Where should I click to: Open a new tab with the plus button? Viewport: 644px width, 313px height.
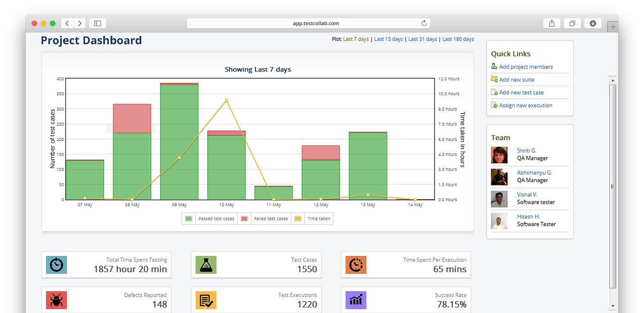[x=612, y=27]
